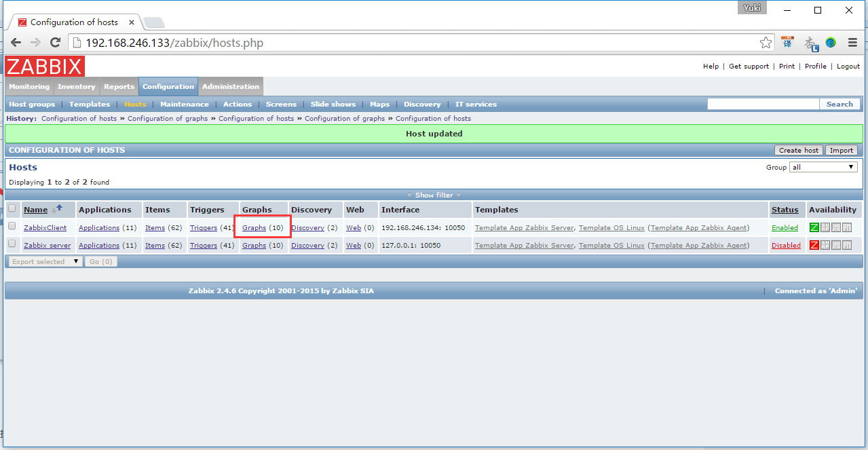Image resolution: width=868 pixels, height=450 pixels.
Task: Open the Group dropdown showing 'all'
Action: (823, 167)
